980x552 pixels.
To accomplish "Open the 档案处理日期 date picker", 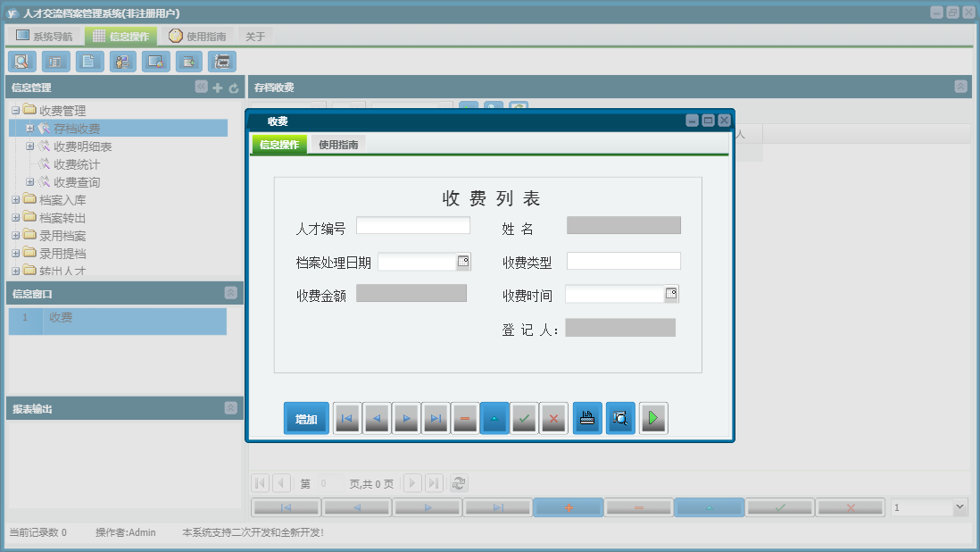I will (x=461, y=261).
